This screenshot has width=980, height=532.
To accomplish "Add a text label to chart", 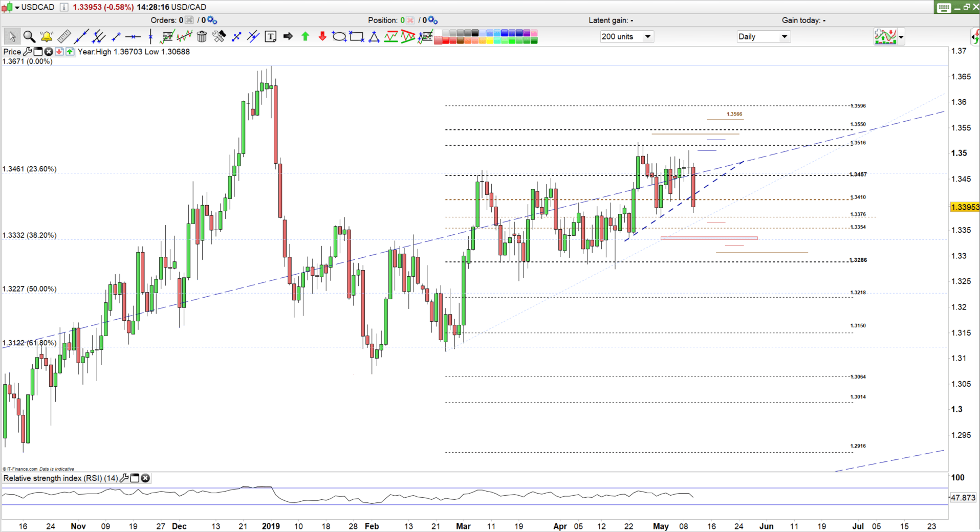I will [x=271, y=36].
